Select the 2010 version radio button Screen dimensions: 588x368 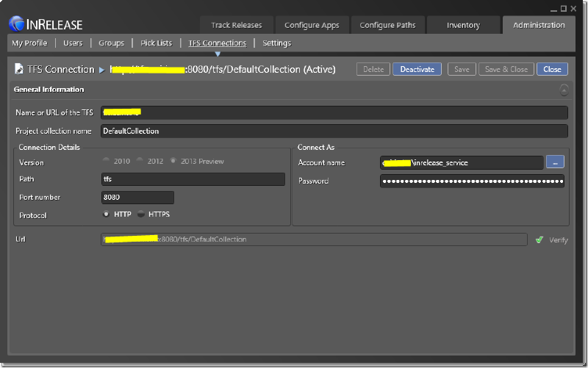(106, 161)
